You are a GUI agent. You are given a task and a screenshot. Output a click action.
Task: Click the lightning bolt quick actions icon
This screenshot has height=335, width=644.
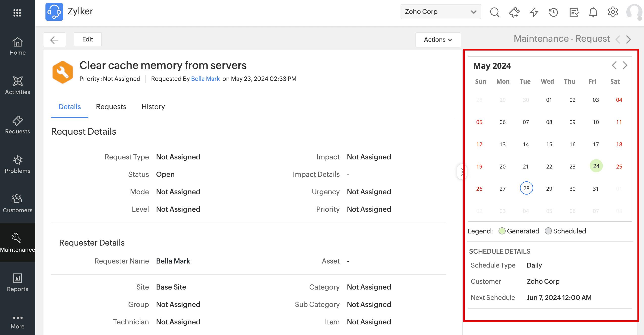[x=534, y=12]
